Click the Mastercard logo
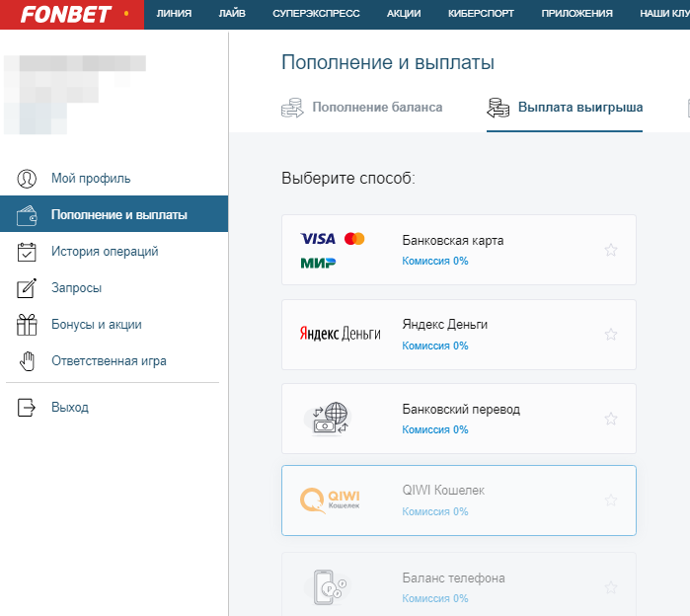 point(354,239)
